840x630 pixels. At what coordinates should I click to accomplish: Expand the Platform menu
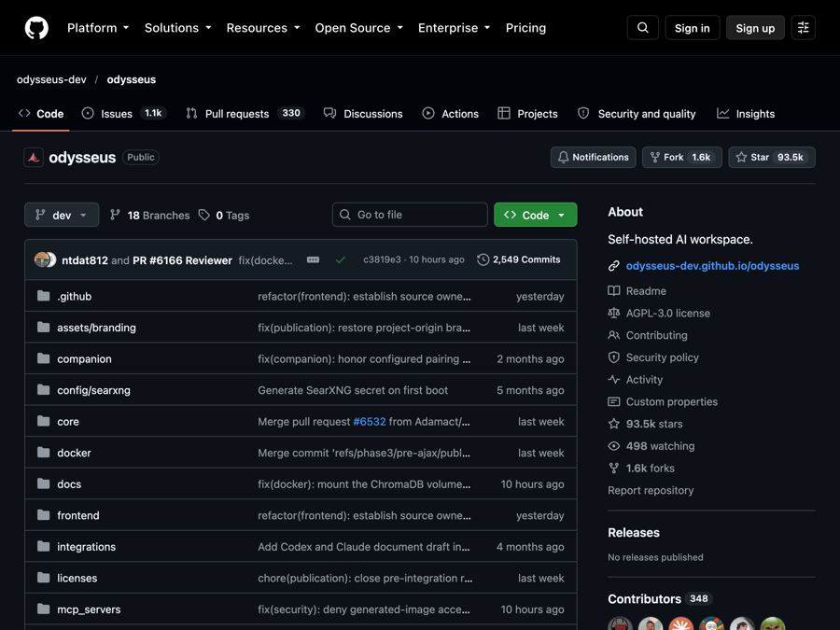98,28
